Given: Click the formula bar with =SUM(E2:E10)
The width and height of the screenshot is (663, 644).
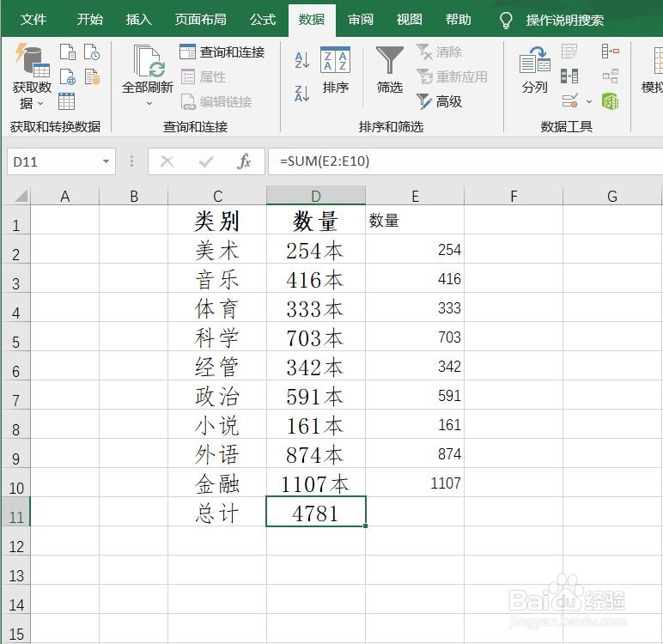Looking at the screenshot, I should coord(465,161).
